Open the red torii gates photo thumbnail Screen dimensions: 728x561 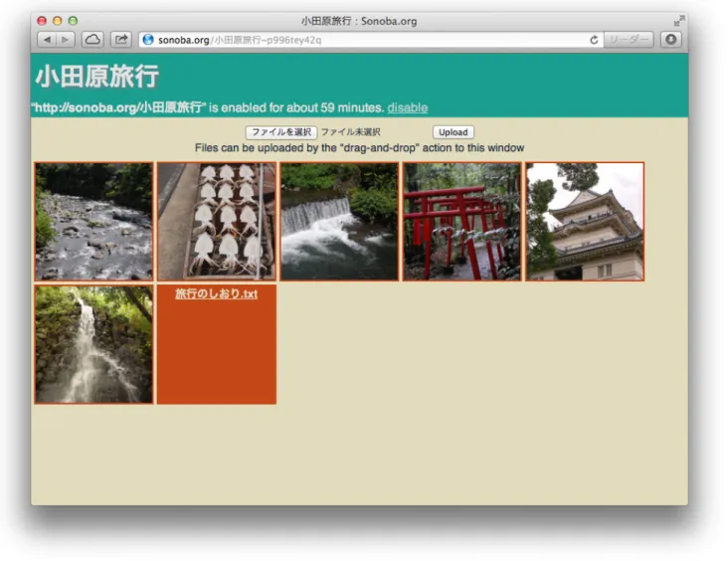pyautogui.click(x=462, y=222)
